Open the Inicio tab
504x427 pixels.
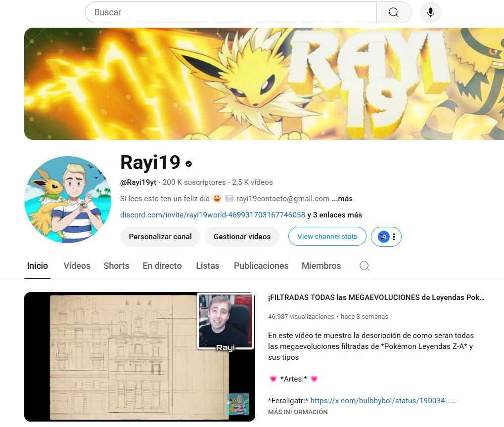pos(37,266)
